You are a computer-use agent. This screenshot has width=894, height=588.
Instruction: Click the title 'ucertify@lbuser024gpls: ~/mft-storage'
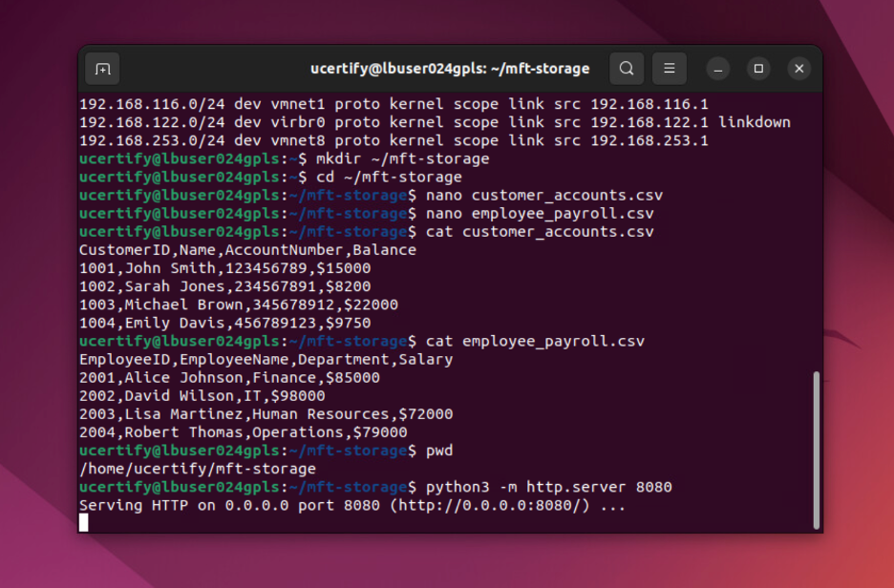point(450,69)
